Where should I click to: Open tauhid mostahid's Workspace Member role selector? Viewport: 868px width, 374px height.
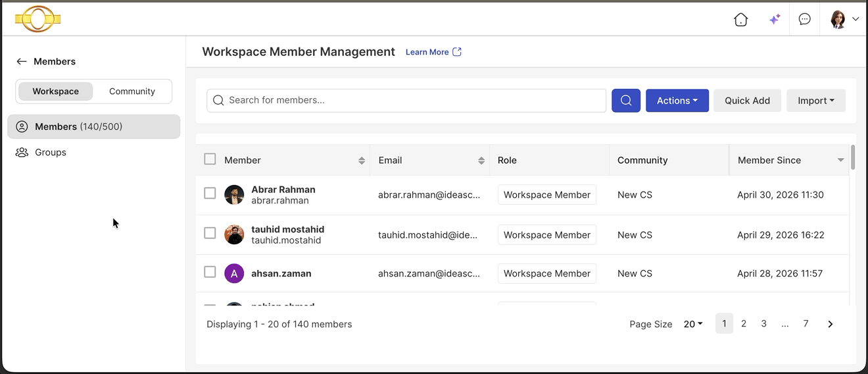[547, 234]
